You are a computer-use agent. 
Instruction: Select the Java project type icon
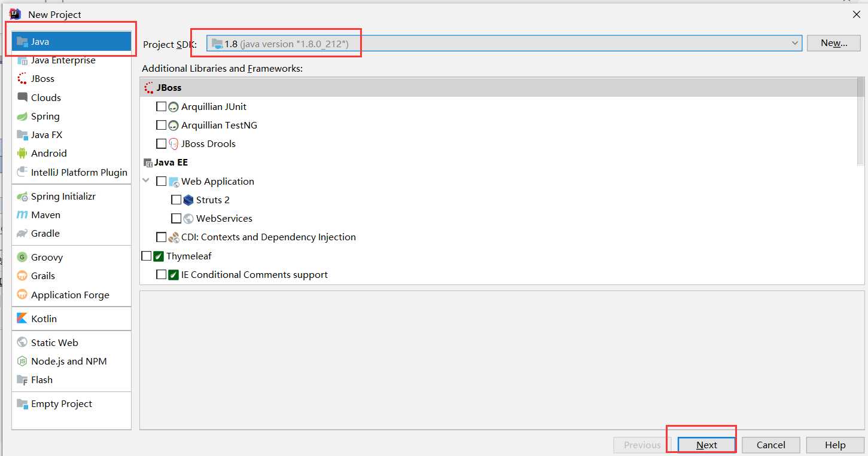coord(22,42)
